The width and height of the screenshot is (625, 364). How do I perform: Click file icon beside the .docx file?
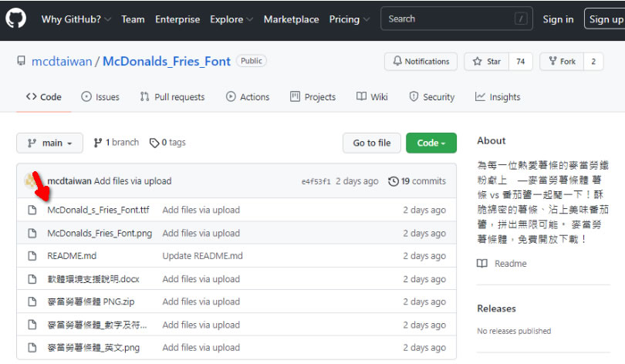tap(32, 279)
